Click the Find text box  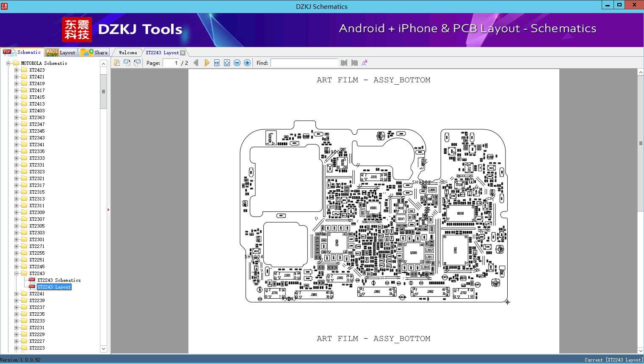tap(304, 63)
